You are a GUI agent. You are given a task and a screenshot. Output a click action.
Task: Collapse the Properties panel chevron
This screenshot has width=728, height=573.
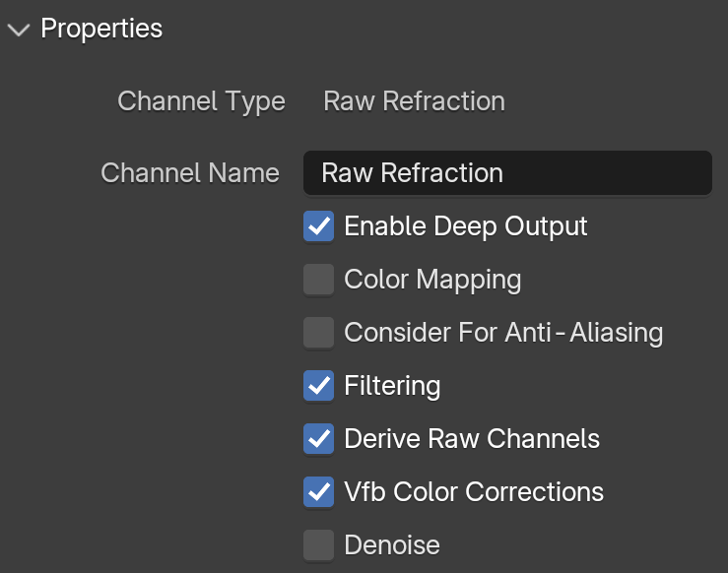pyautogui.click(x=19, y=31)
